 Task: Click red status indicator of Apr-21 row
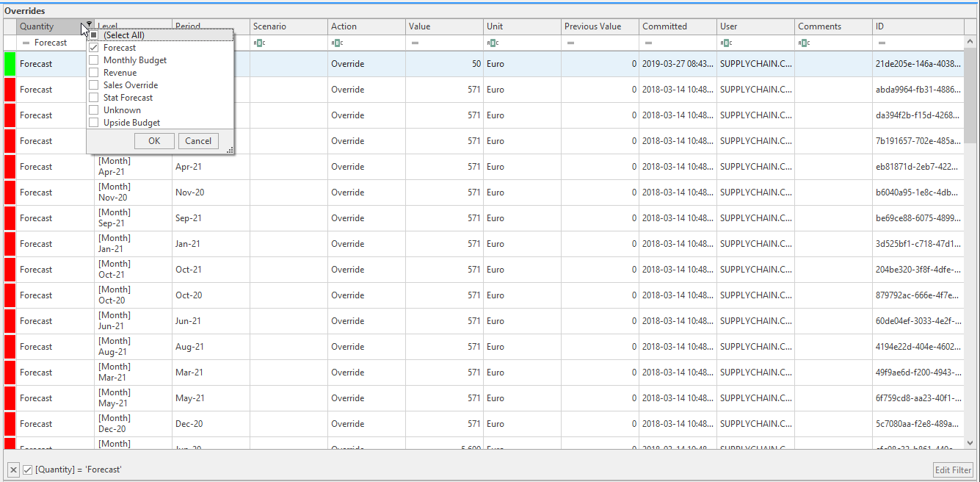pos(10,167)
